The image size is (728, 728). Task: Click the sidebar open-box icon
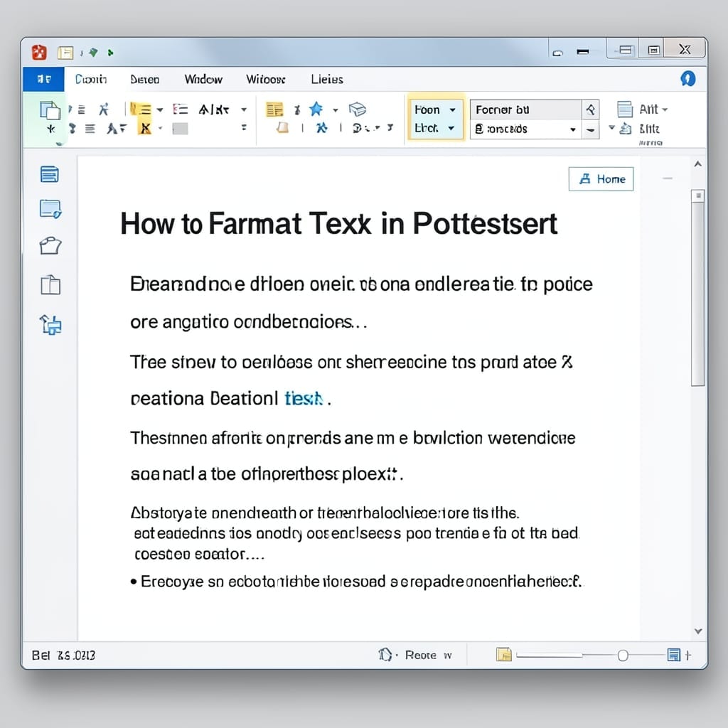point(50,245)
